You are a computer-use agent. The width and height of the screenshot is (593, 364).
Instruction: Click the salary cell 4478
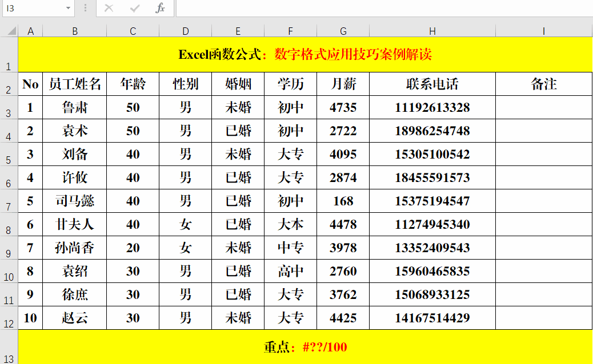tap(343, 225)
